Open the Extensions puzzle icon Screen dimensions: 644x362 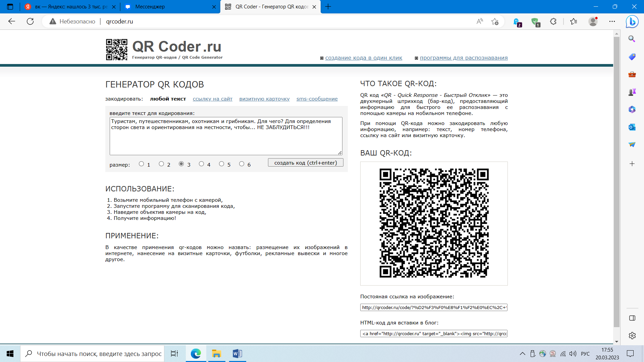pos(553,21)
